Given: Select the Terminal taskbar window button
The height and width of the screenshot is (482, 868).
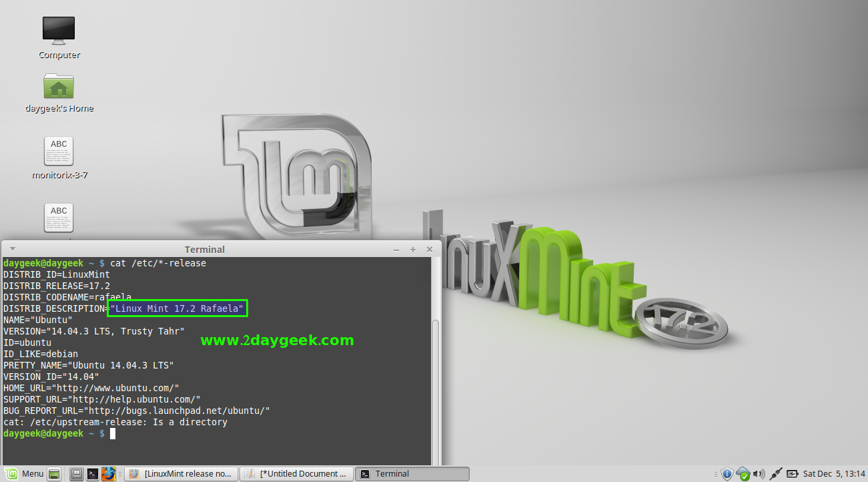Looking at the screenshot, I should pos(412,474).
